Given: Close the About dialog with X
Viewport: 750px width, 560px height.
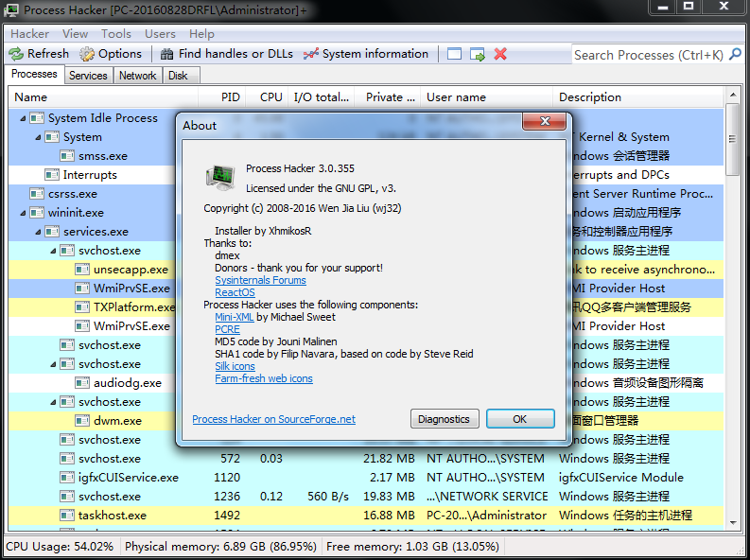Looking at the screenshot, I should [545, 121].
